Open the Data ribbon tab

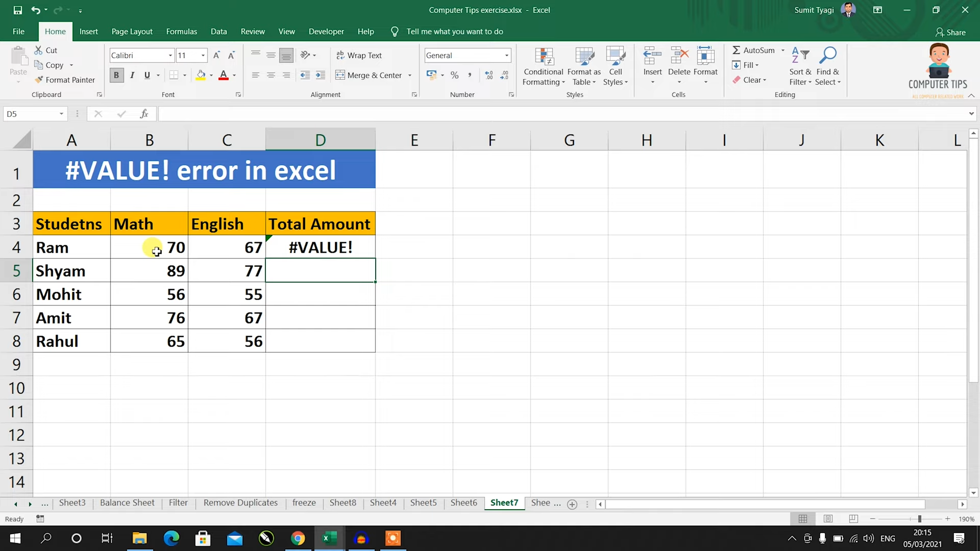point(218,32)
